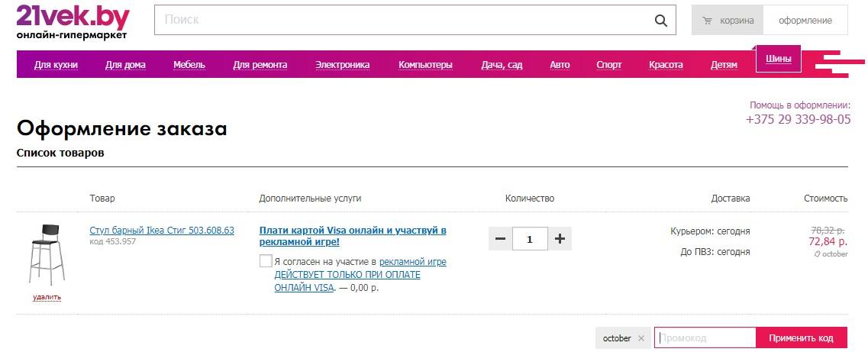Open the рекламной игре link

[413, 262]
